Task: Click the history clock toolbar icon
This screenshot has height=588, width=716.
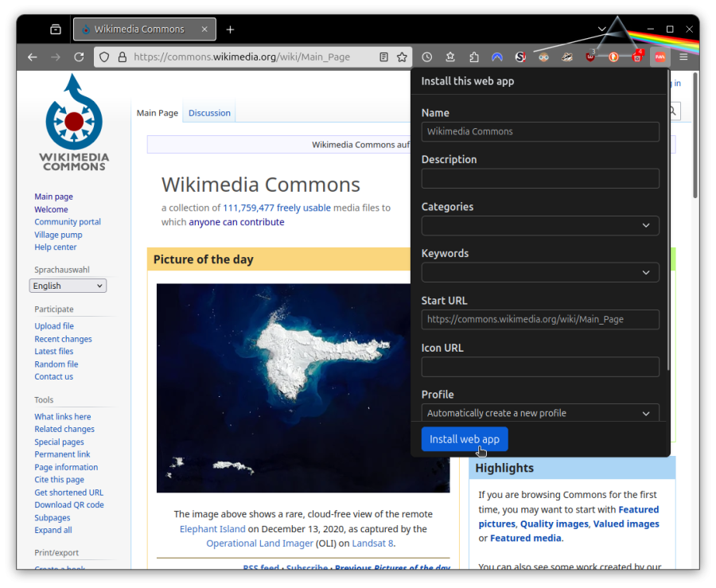Action: pyautogui.click(x=427, y=57)
